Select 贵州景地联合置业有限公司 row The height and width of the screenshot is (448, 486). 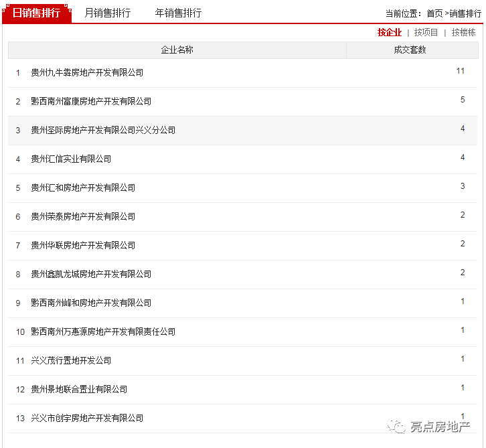[x=243, y=390]
